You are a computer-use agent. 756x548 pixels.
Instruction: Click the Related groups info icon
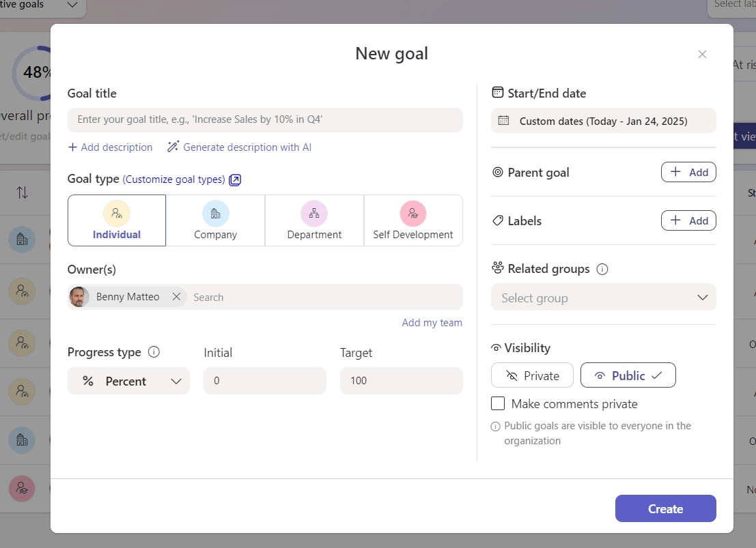pos(602,268)
